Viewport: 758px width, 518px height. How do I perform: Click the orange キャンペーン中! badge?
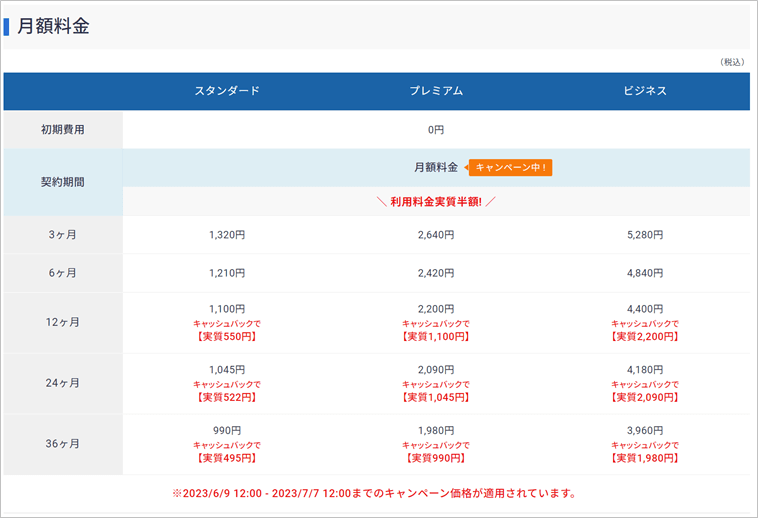[510, 167]
